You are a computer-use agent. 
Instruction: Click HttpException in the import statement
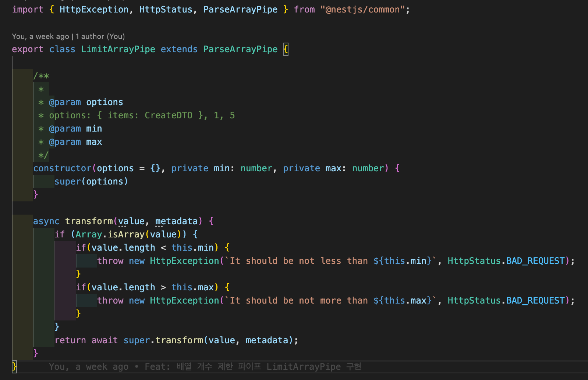[x=94, y=10]
